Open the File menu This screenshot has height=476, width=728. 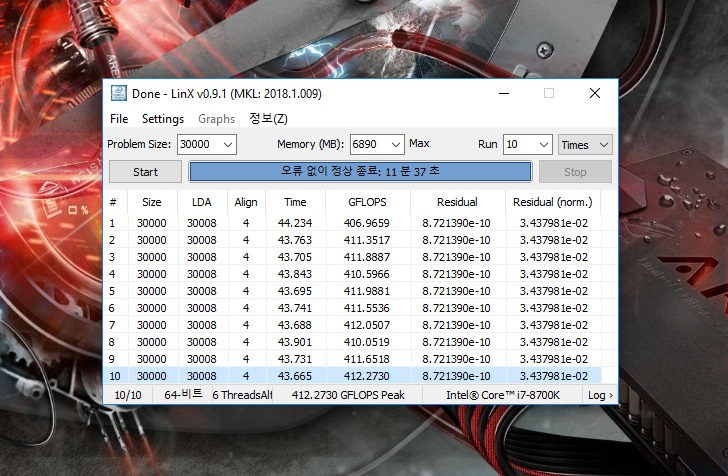119,119
